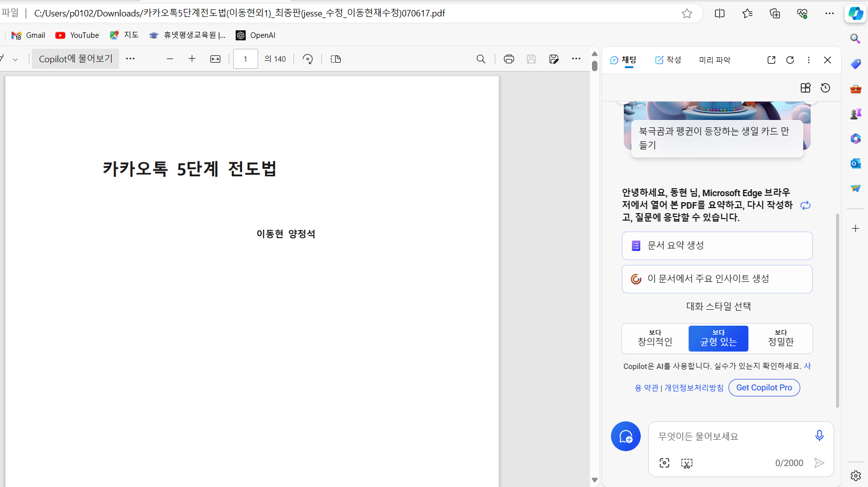
Task: Open Copilot plugins icon
Action: coord(806,88)
